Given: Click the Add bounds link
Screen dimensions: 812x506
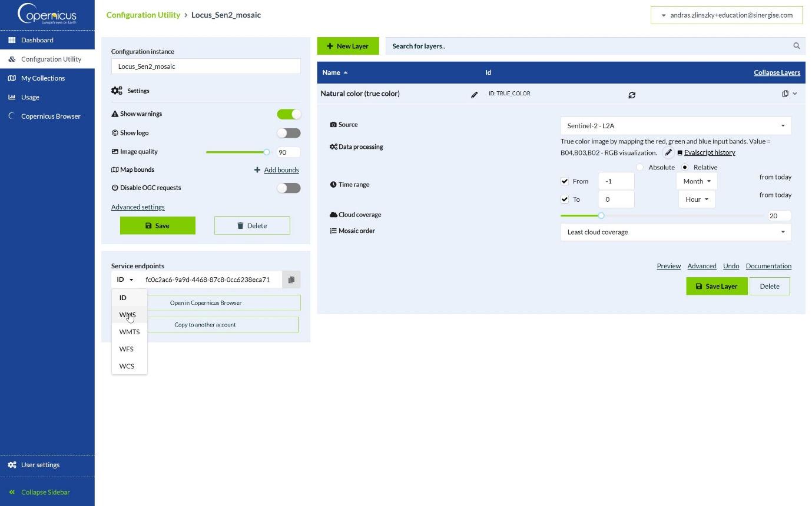Looking at the screenshot, I should [281, 170].
